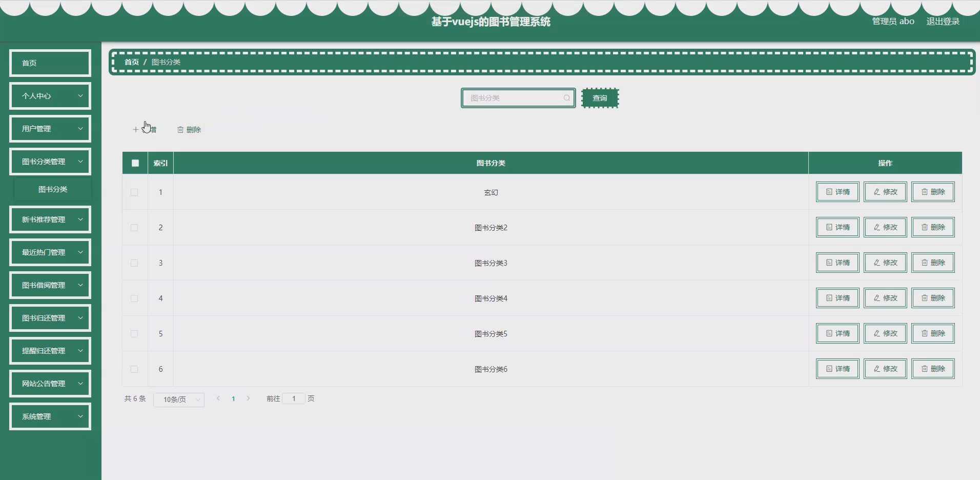Click the 索引 column header
This screenshot has width=980, height=480.
[x=160, y=163]
